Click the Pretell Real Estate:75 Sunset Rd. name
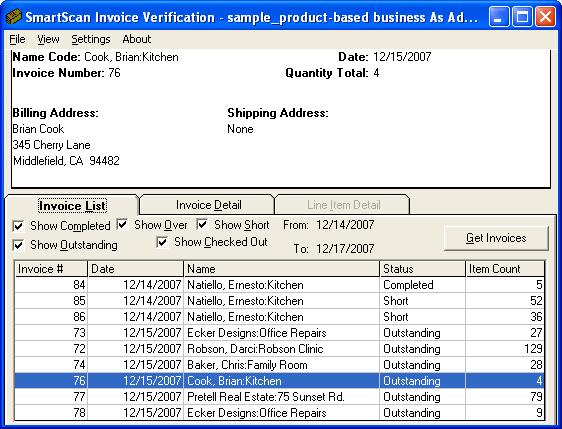Image resolution: width=562 pixels, height=429 pixels. [x=266, y=397]
